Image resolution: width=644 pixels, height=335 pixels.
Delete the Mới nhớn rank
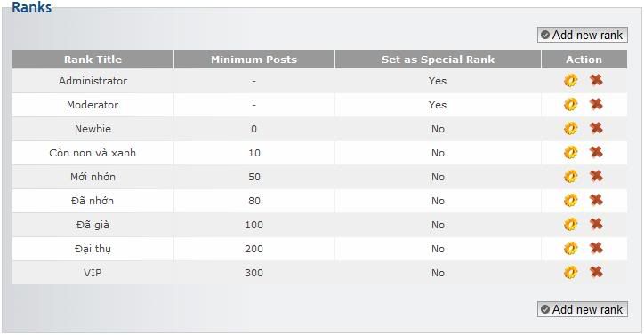click(596, 176)
